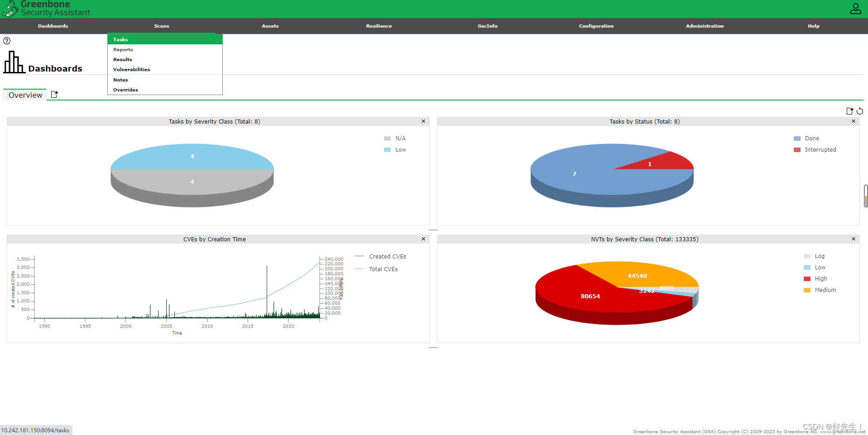Toggle the High legend entry
The width and height of the screenshot is (868, 435).
coord(815,279)
